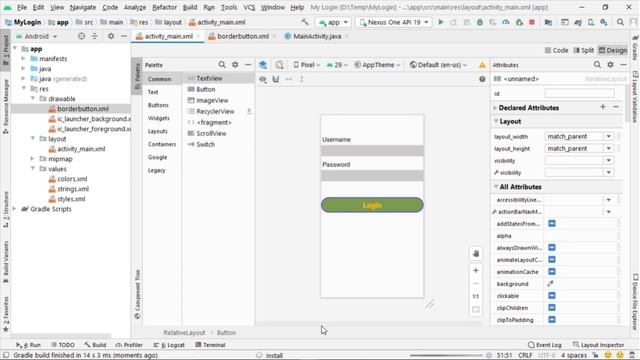Viewport: 640px width, 360px height.
Task: Click the green Run app icon
Action: click(441, 22)
